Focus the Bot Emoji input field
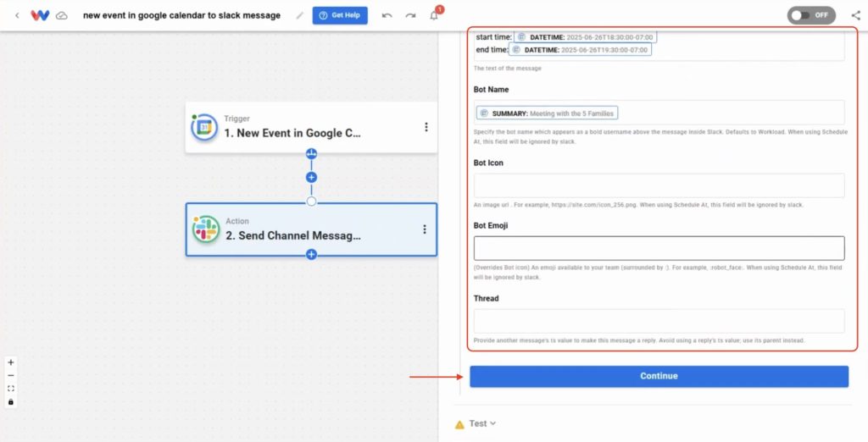 [x=659, y=248]
